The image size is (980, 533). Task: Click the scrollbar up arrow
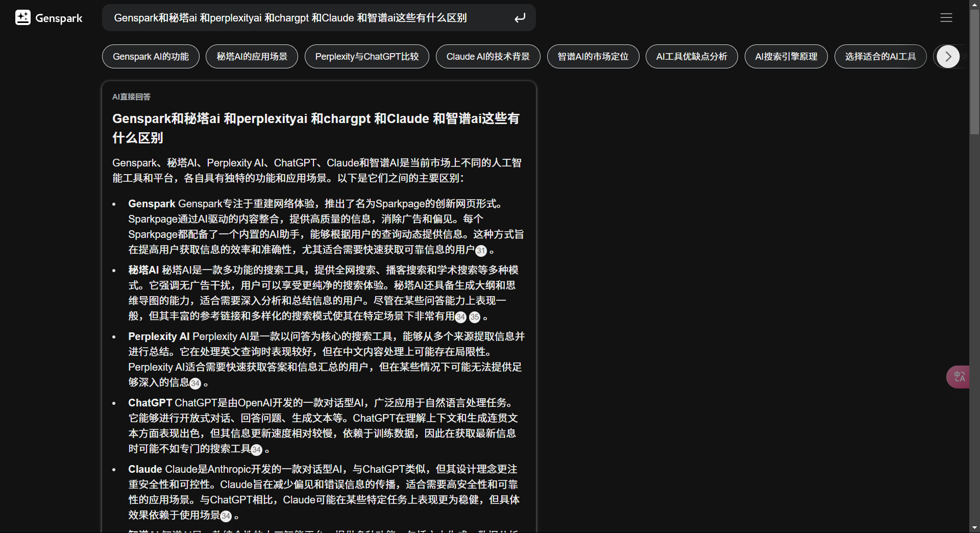coord(974,4)
